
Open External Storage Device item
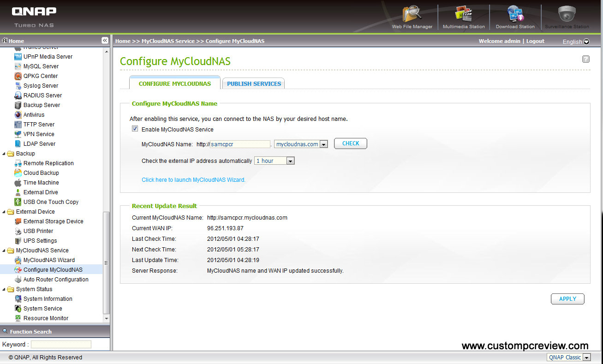click(54, 221)
